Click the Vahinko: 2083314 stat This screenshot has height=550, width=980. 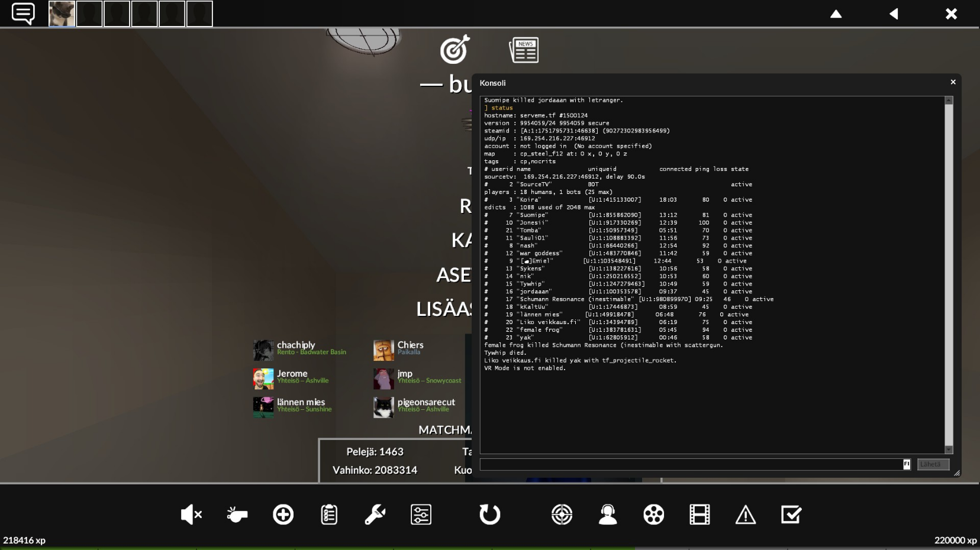375,470
